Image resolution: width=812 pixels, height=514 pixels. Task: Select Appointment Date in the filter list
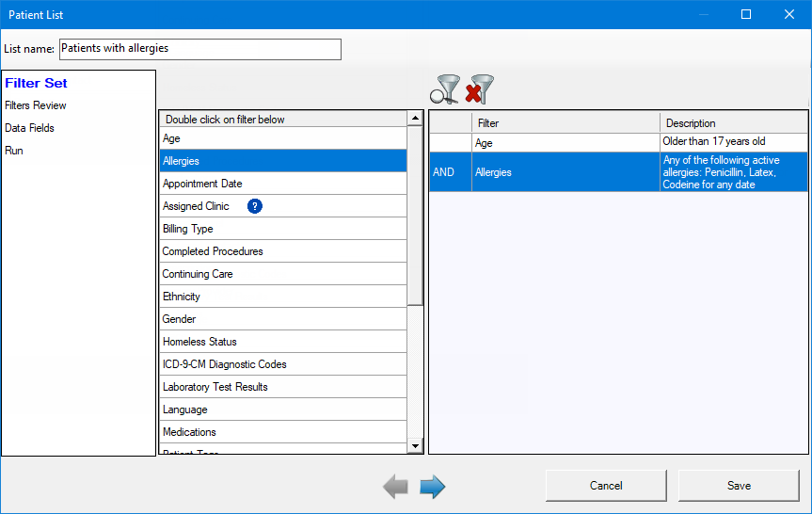(283, 184)
